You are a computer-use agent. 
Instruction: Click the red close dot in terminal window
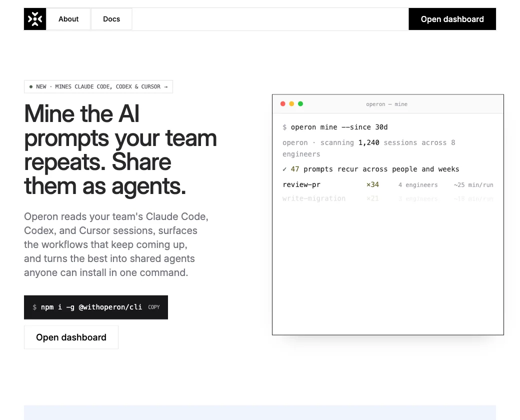click(283, 104)
